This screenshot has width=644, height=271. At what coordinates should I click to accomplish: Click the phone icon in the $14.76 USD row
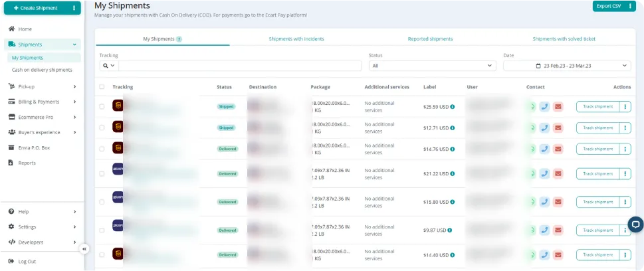(x=544, y=149)
